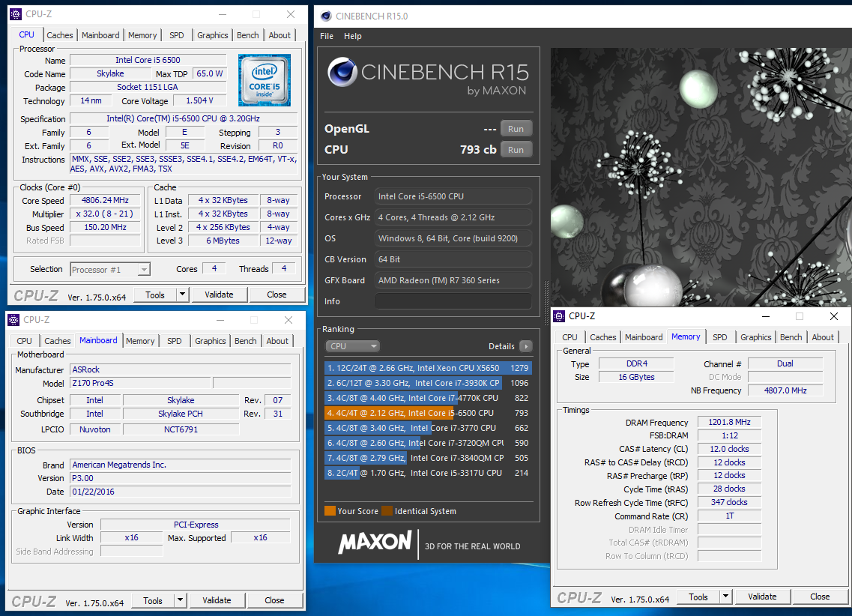Select the highlighted i5-6500 ranking row
Screen dimensions: 852x616
[x=428, y=413]
